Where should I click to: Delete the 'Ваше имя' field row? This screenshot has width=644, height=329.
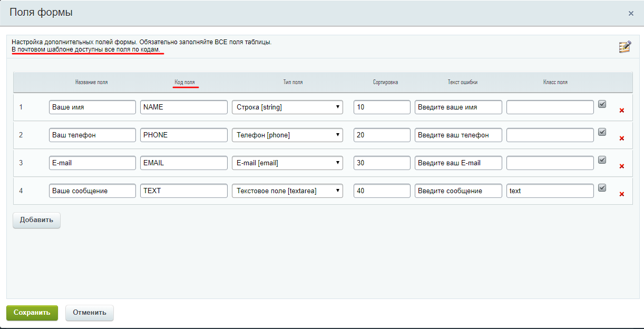(622, 111)
